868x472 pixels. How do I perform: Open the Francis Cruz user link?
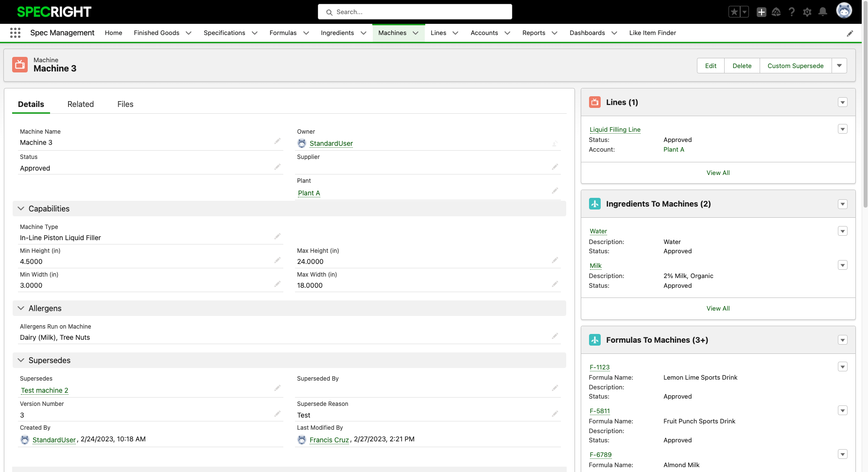329,440
